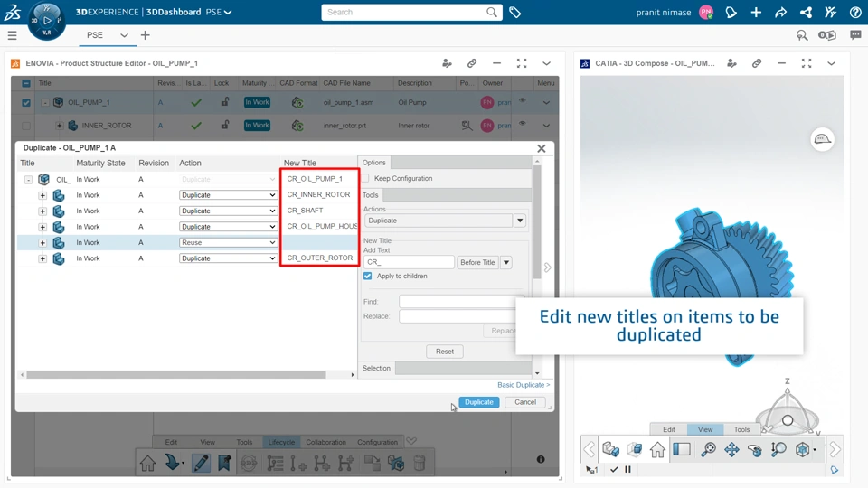Close the Duplicate - OIL_PUMP_1 A dialog
The image size is (868, 488).
pos(542,148)
